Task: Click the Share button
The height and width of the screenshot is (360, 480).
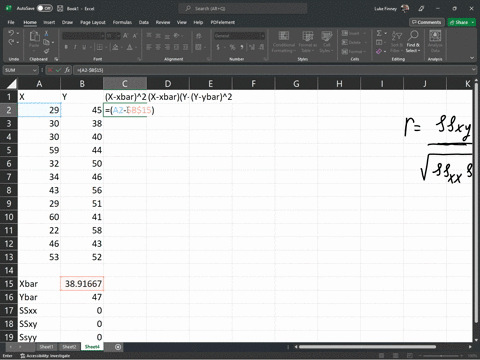Action: [x=462, y=22]
